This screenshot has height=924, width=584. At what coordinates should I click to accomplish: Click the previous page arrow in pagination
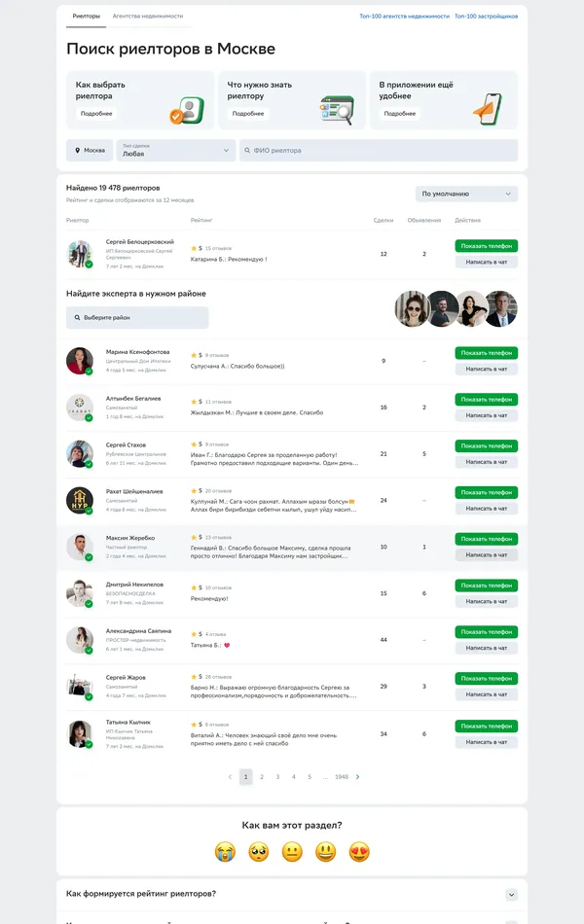230,777
